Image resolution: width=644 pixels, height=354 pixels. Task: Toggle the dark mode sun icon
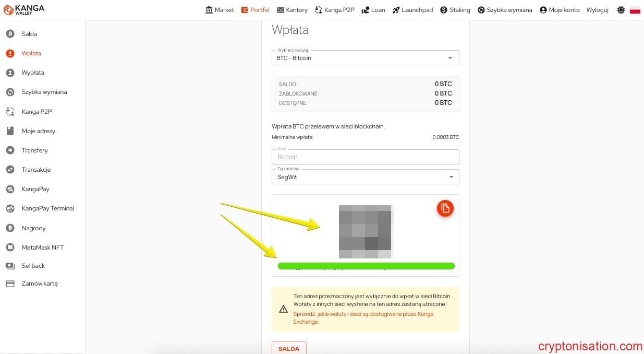click(x=621, y=10)
